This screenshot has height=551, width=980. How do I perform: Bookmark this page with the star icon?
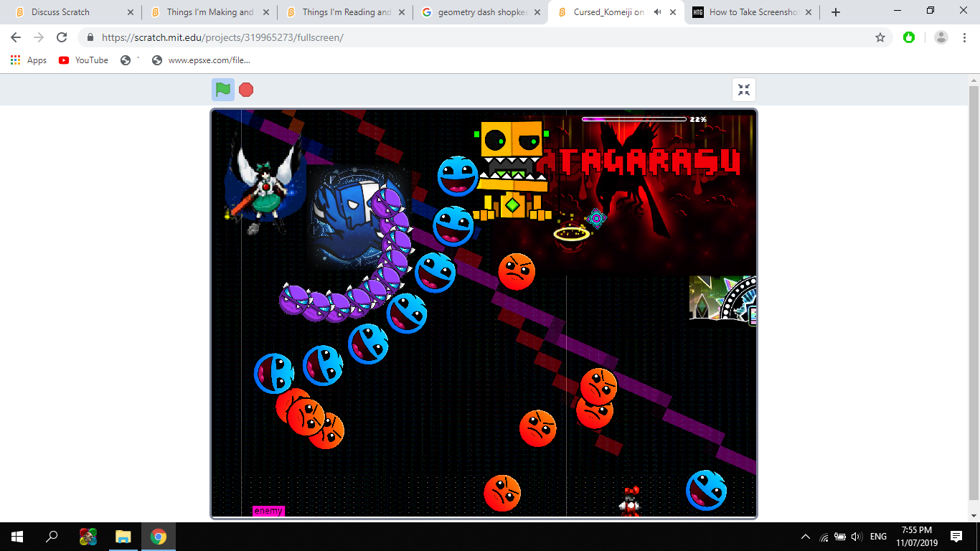pos(880,37)
